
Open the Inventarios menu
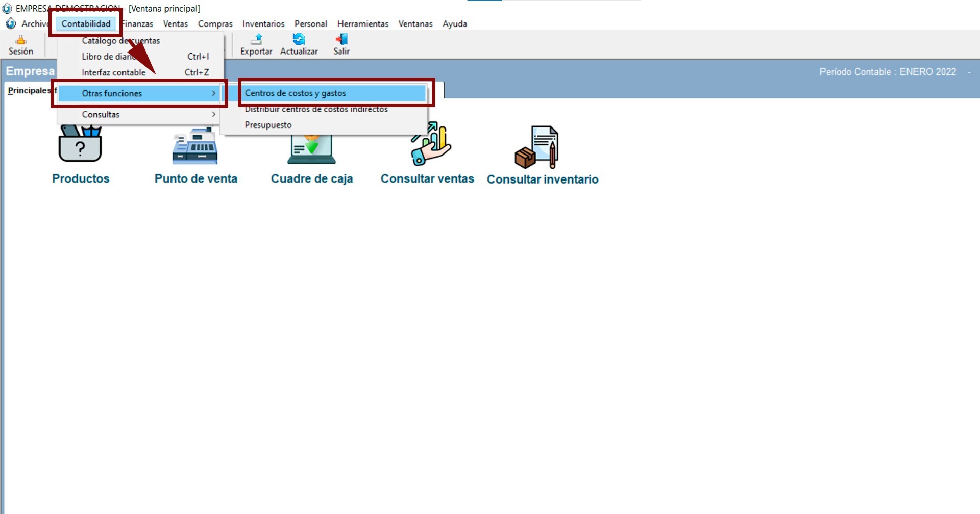[x=263, y=24]
